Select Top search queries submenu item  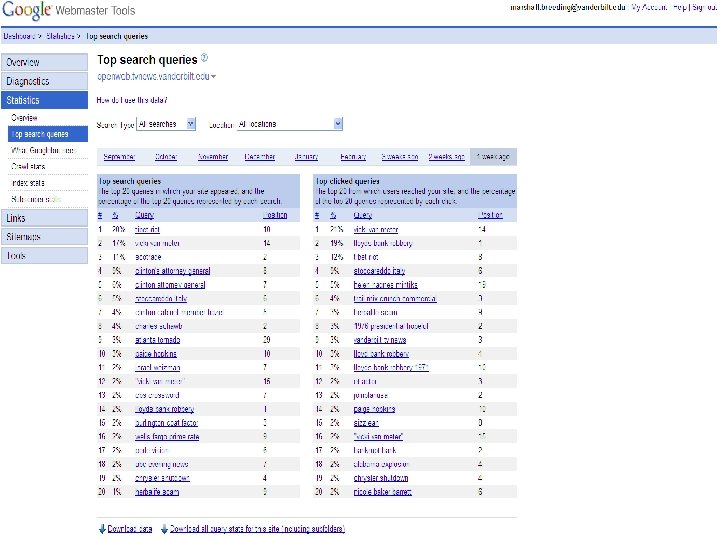48,134
